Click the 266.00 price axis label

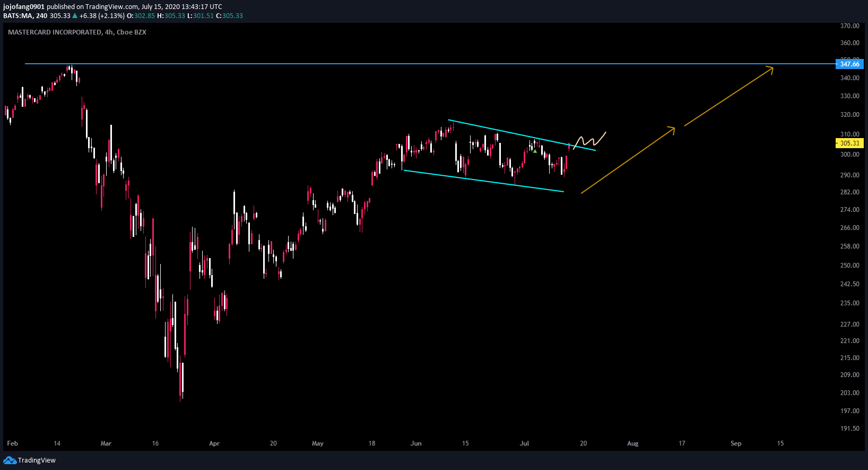tap(849, 227)
